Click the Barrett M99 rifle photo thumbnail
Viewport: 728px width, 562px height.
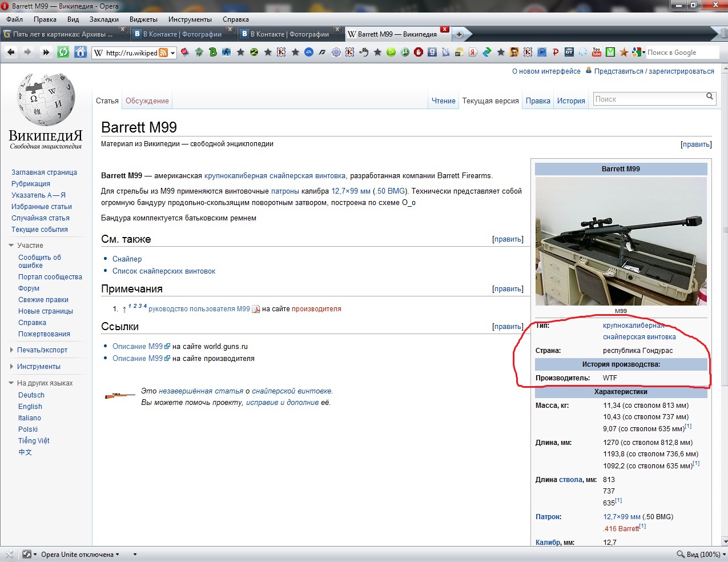[621, 241]
